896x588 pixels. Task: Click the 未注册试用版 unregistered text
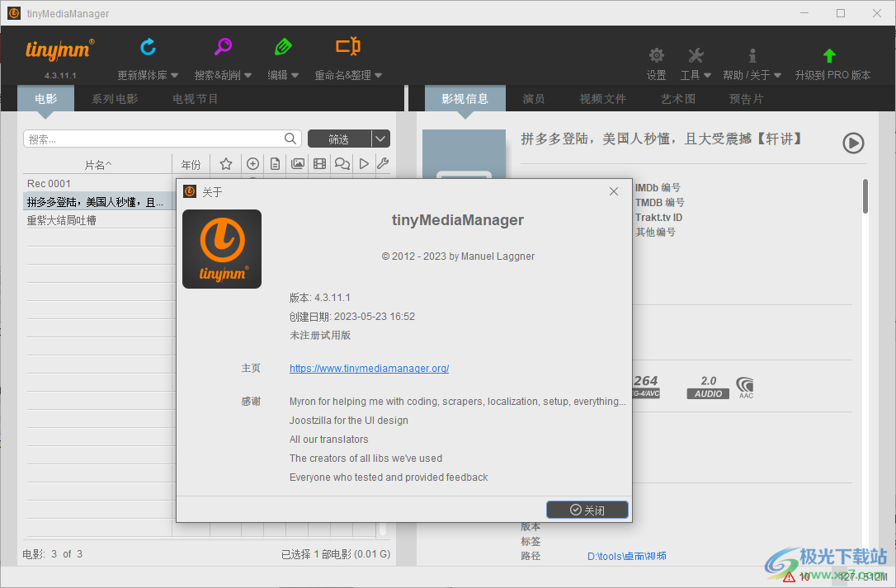point(320,336)
